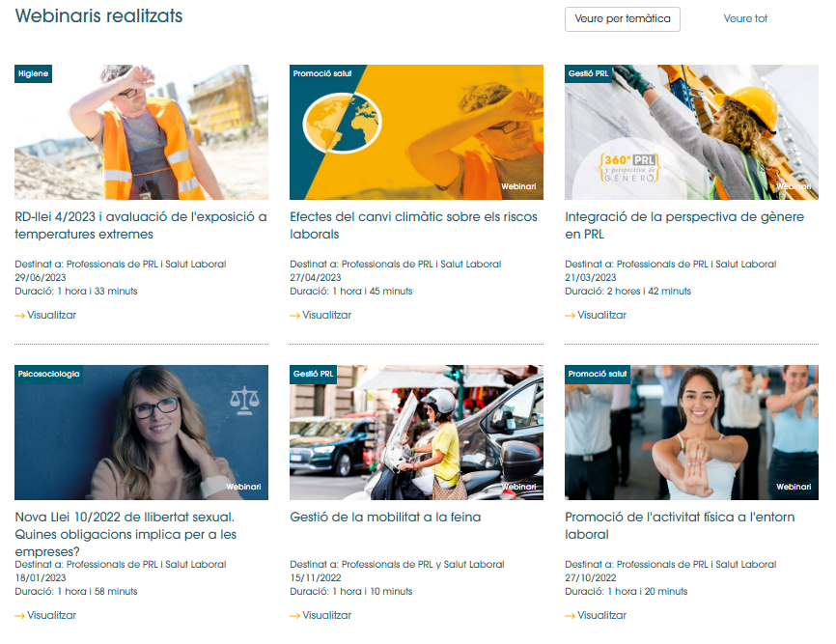This screenshot has width=836, height=644.
Task: Select the Higiene category tag
Action: click(33, 73)
